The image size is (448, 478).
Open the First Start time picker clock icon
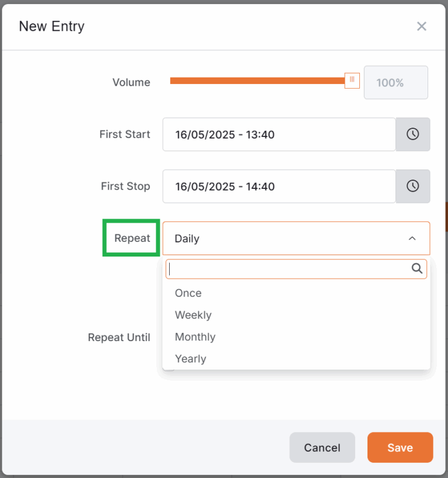(x=412, y=134)
